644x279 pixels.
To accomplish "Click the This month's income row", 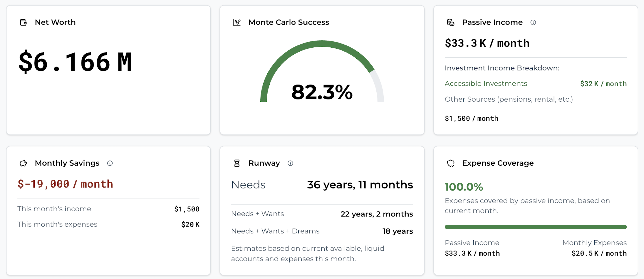I will [x=108, y=209].
